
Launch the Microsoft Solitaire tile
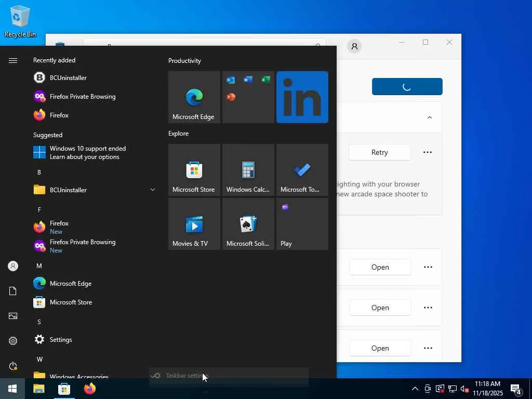[x=248, y=224]
